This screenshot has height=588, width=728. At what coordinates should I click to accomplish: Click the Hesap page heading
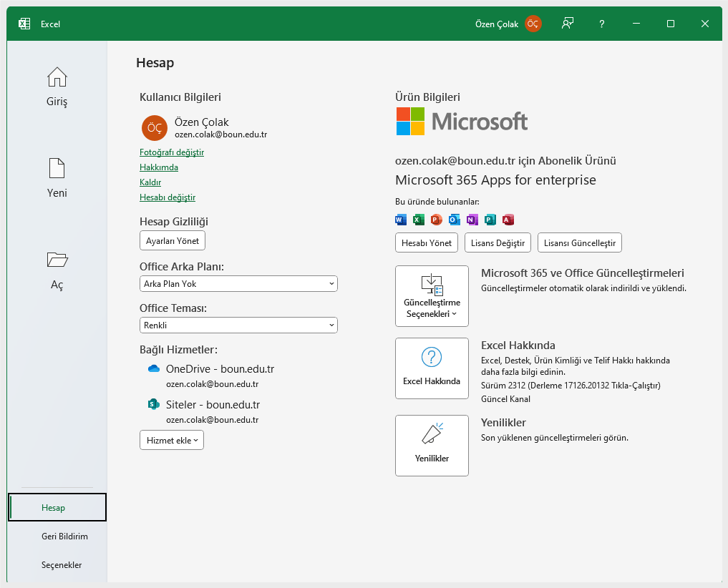[155, 63]
